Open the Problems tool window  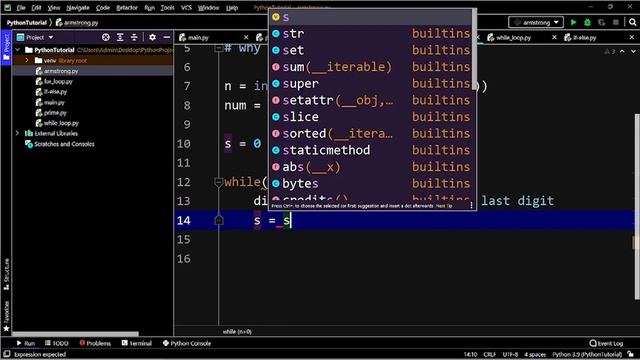pos(95,343)
